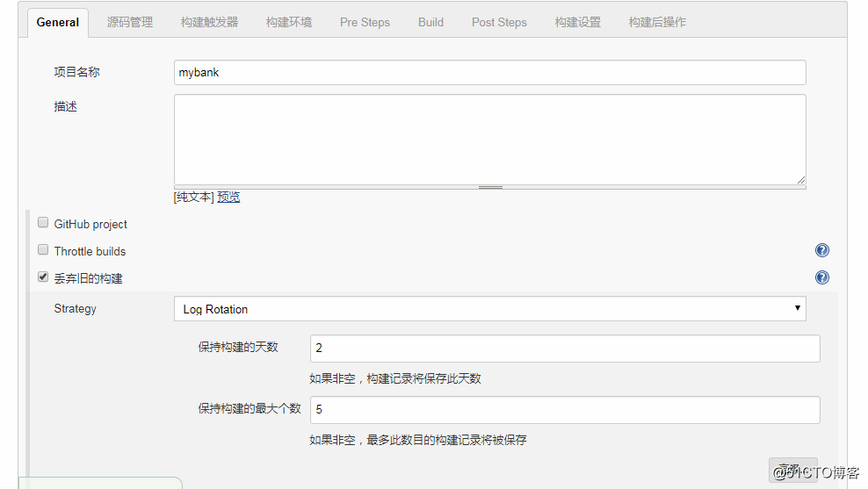Toggle the Throttle builds checkbox
This screenshot has height=489, width=868.
(43, 250)
